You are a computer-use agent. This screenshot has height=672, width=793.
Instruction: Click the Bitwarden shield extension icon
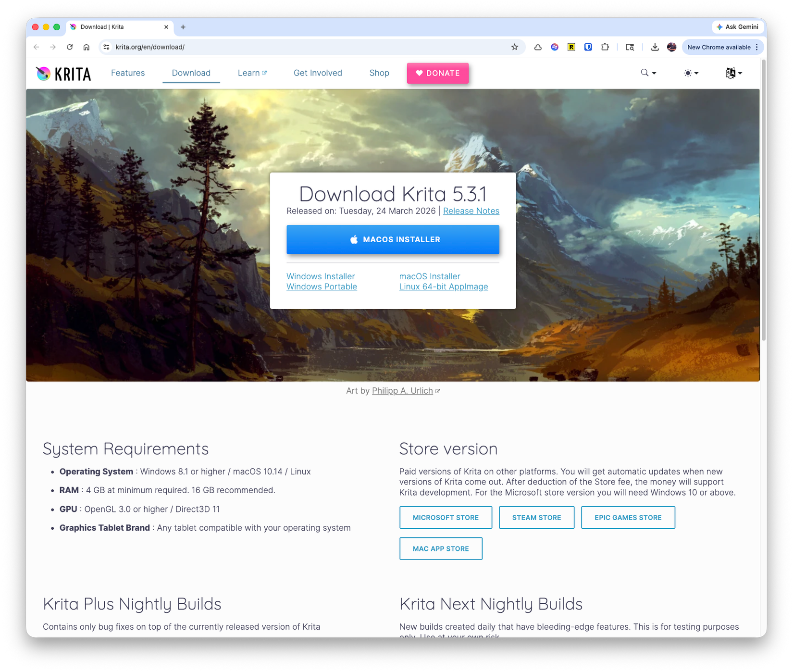pyautogui.click(x=588, y=47)
